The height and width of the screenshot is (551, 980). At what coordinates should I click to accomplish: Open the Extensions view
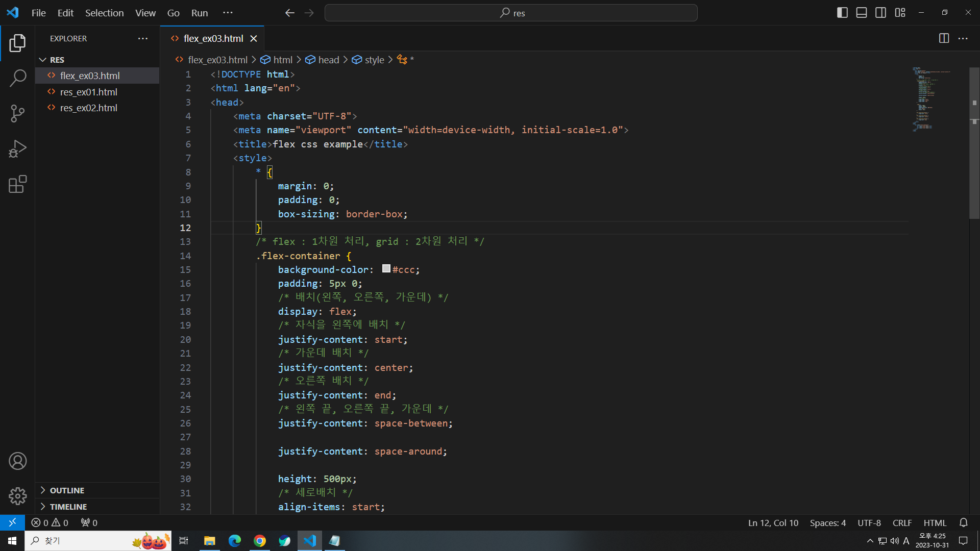(18, 184)
